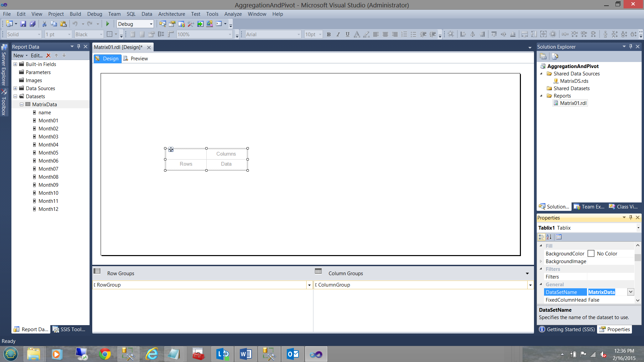Viewport: 644px width, 362px height.
Task: Toggle auto-hide pin on Properties panel
Action: coord(631,218)
